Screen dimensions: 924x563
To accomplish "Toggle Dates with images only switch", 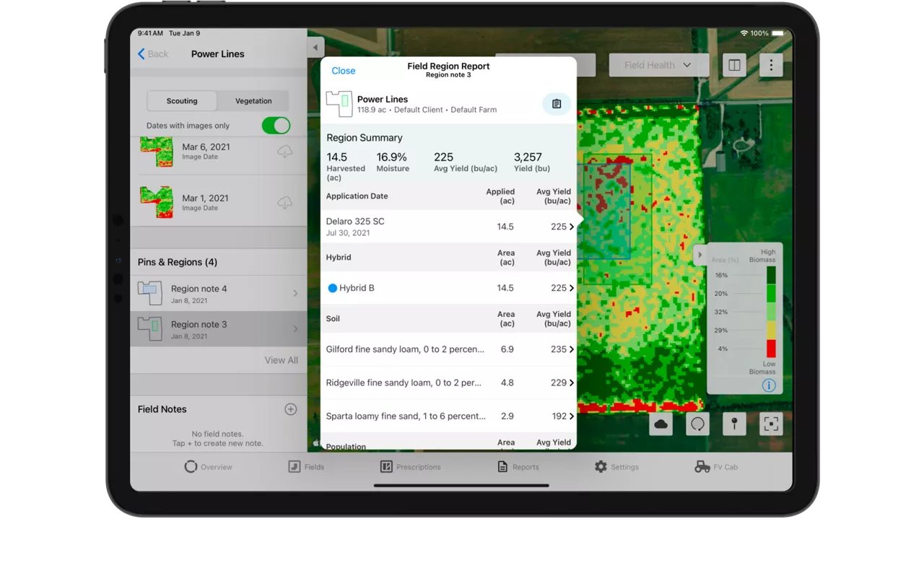I will click(x=276, y=126).
